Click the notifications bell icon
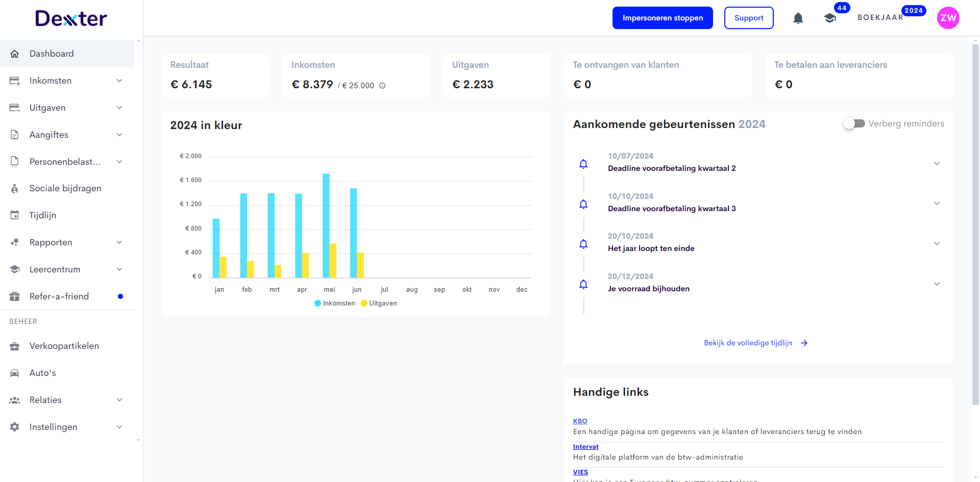 pos(798,18)
